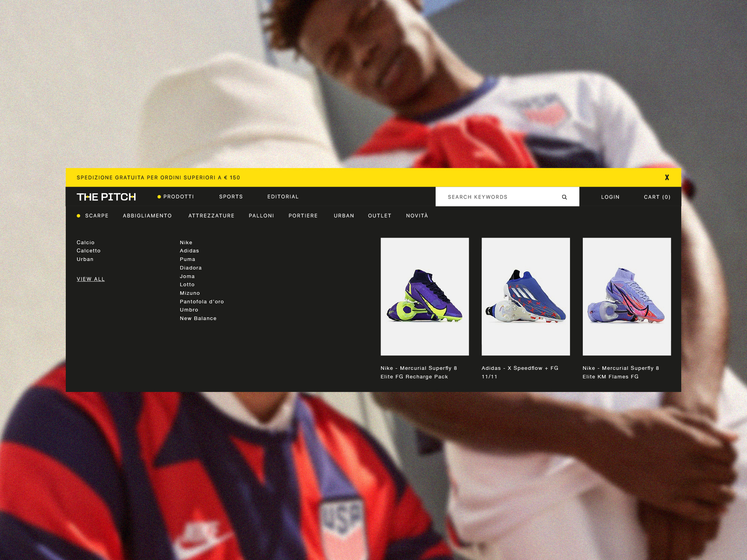Click the Adidas X Speedflow + FG 11/11 title
The width and height of the screenshot is (747, 560).
point(520,373)
